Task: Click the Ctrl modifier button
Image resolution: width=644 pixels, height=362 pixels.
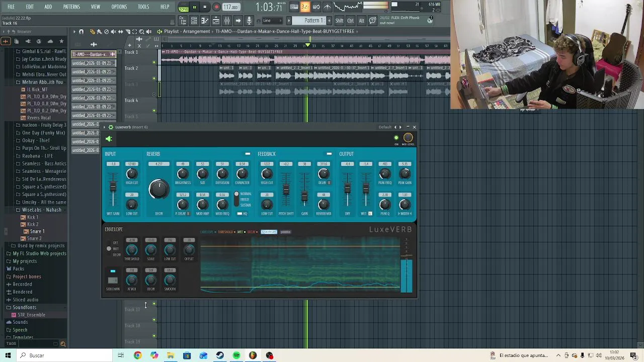Action: tap(351, 21)
